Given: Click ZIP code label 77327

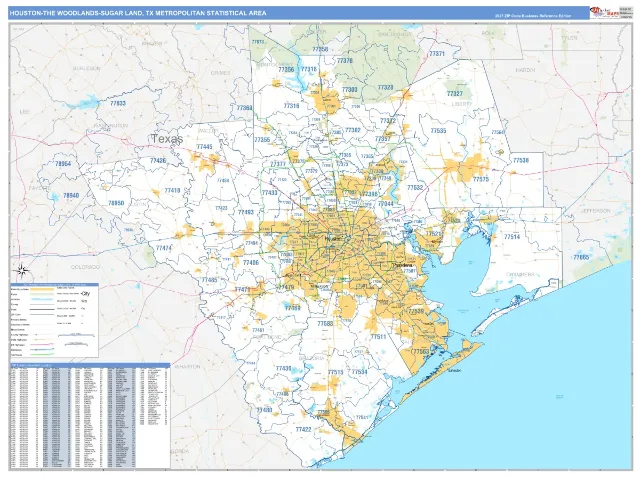Looking at the screenshot, I should pos(454,93).
